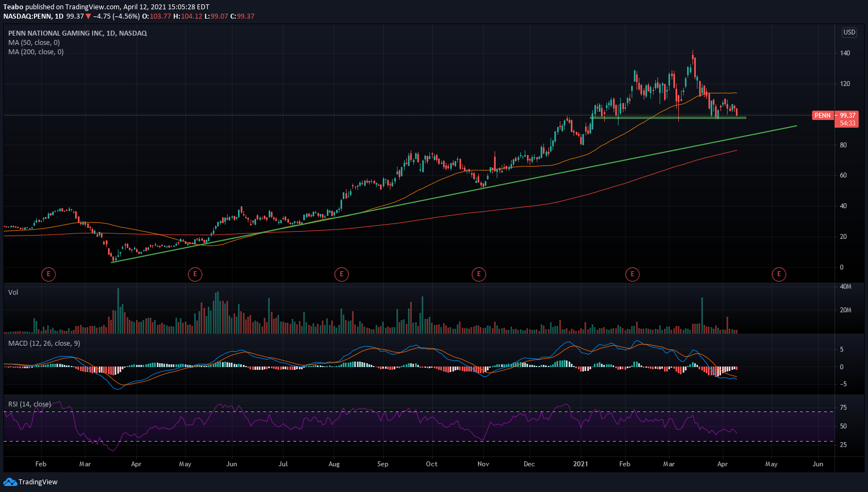
Task: Click the 75 RSI scale label
Action: [x=843, y=408]
